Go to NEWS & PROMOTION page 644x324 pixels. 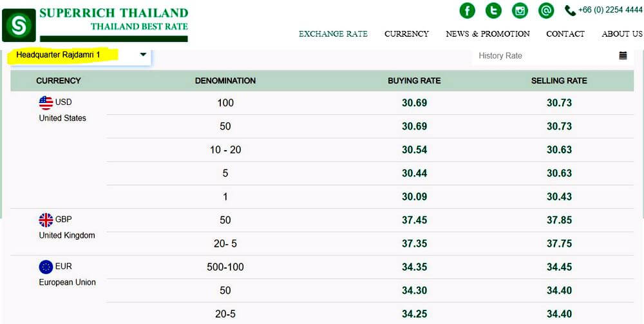[x=488, y=34]
